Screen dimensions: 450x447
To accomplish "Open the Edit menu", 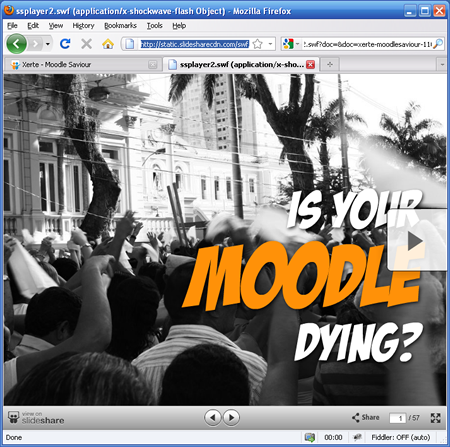I will [x=33, y=26].
